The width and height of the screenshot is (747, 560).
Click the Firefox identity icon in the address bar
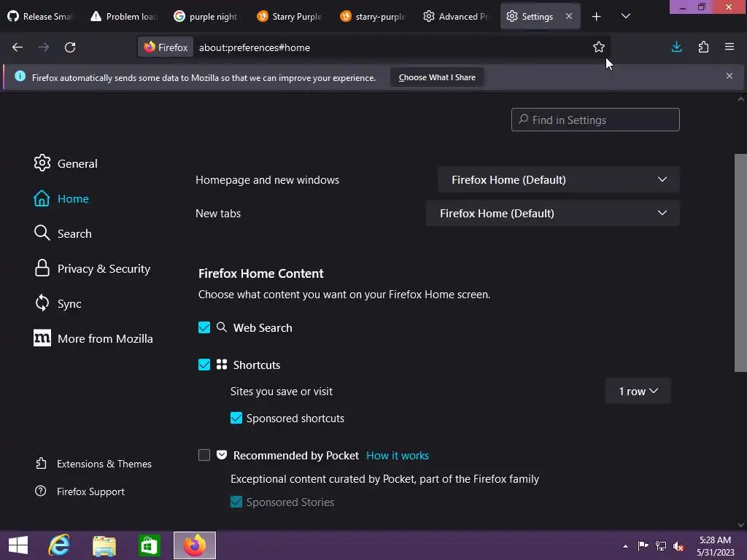tap(166, 47)
